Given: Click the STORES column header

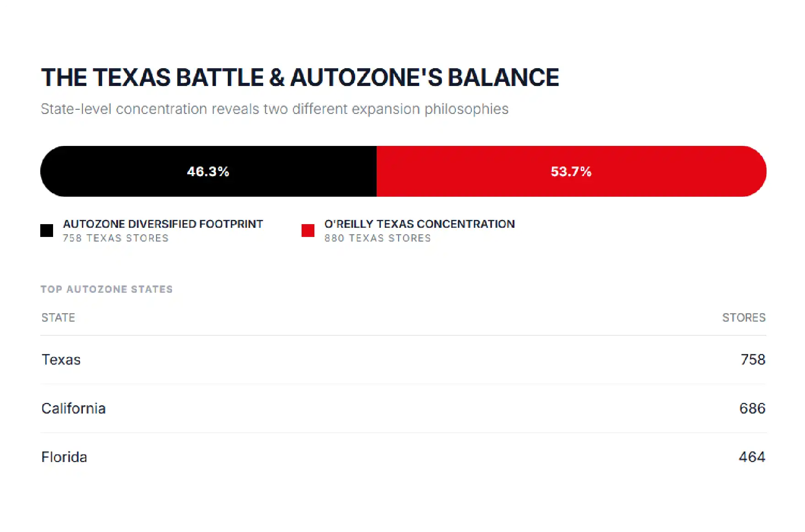Looking at the screenshot, I should 744,317.
